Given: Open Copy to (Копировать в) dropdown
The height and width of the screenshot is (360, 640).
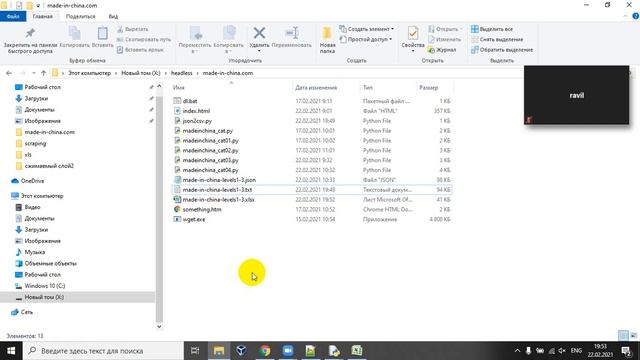Looking at the screenshot, I should coord(229,40).
